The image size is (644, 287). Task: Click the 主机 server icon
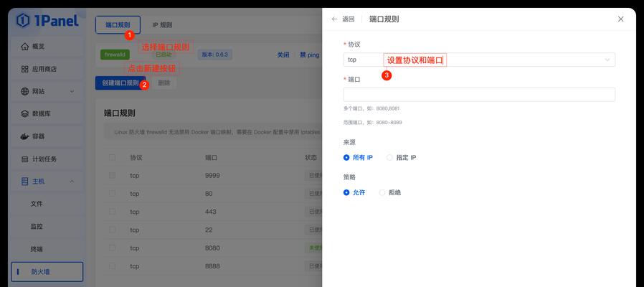(24, 182)
